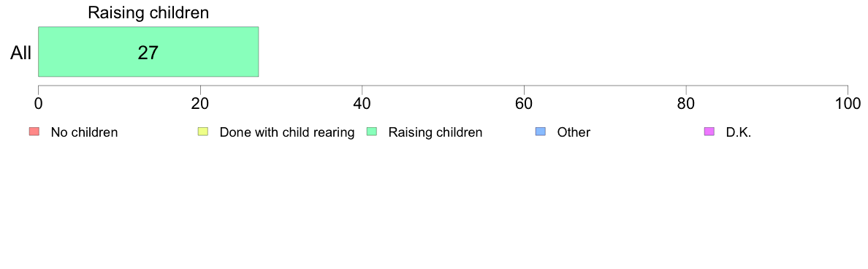Image resolution: width=868 pixels, height=269 pixels.
Task: Click the All row label
Action: pos(21,53)
